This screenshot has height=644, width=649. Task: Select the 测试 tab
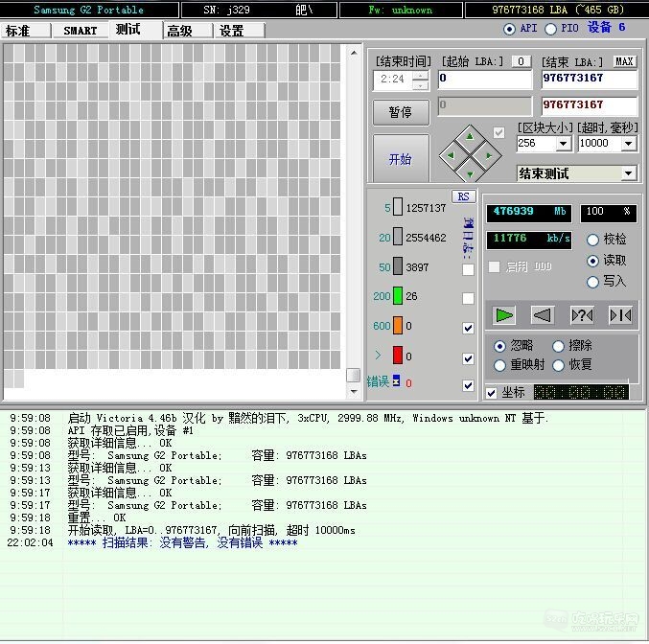[x=135, y=30]
